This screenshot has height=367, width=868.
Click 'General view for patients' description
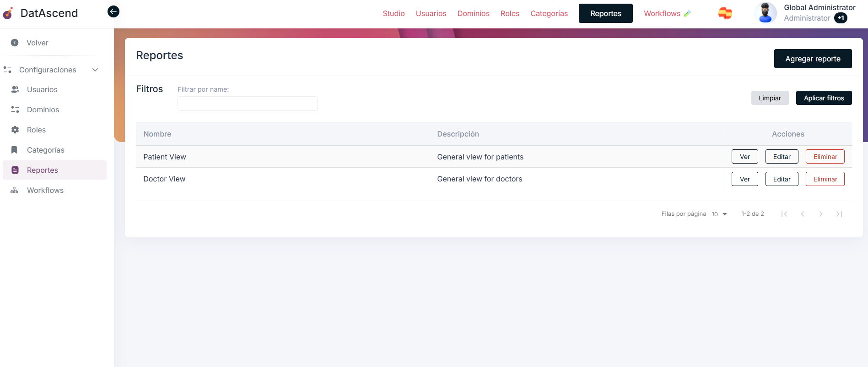point(480,157)
